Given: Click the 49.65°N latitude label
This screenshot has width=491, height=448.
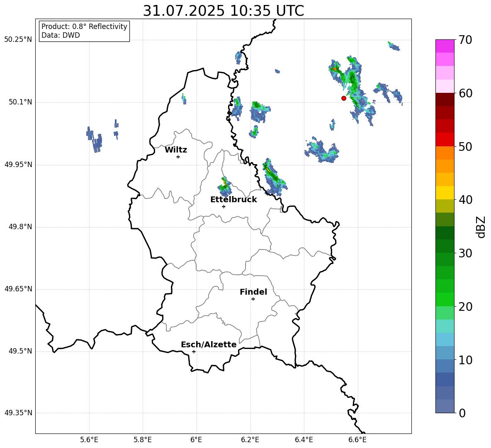Looking at the screenshot, I should click(18, 288).
